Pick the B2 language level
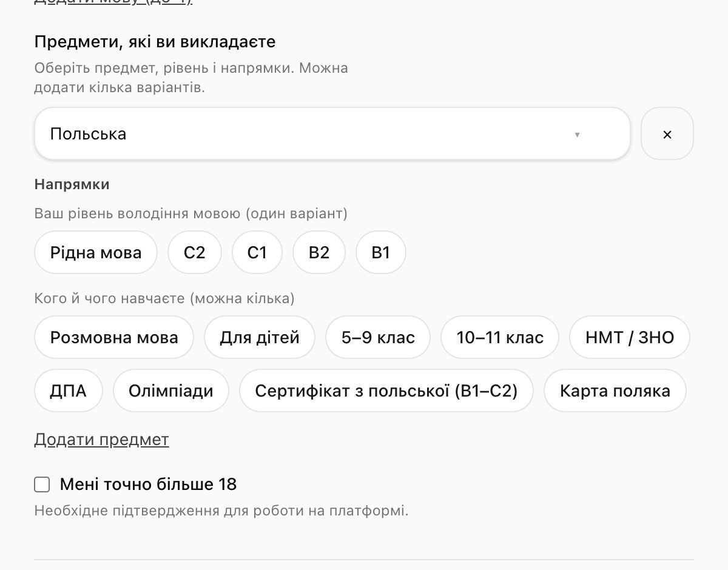728x570 pixels. (x=319, y=252)
